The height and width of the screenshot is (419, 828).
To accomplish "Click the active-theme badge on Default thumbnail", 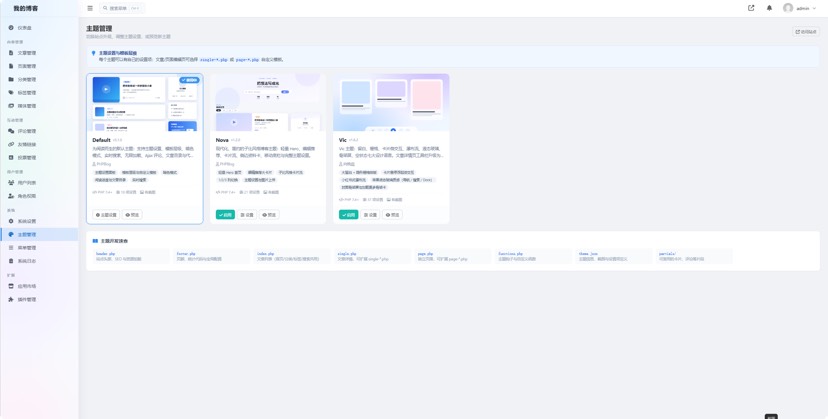I will pyautogui.click(x=190, y=80).
